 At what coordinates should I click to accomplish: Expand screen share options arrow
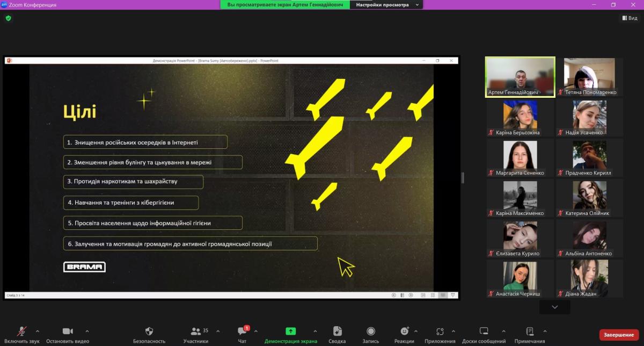(x=315, y=331)
